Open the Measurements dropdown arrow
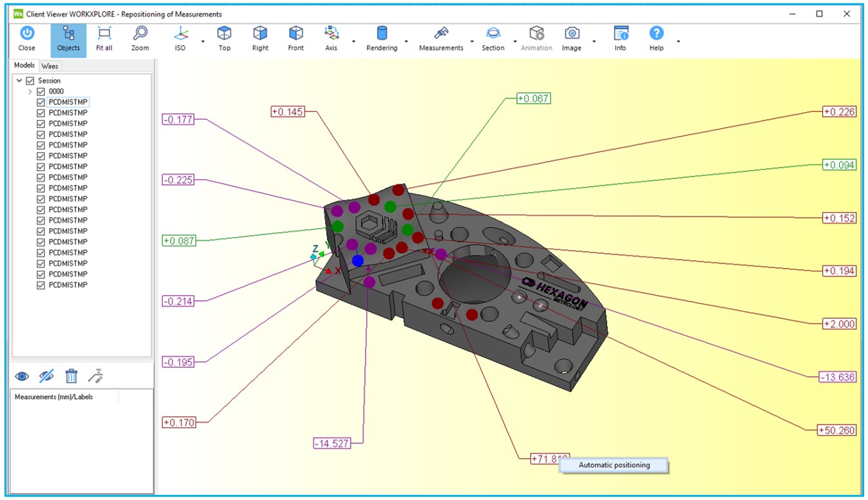Screen dimensions: 868x500 pyautogui.click(x=472, y=41)
